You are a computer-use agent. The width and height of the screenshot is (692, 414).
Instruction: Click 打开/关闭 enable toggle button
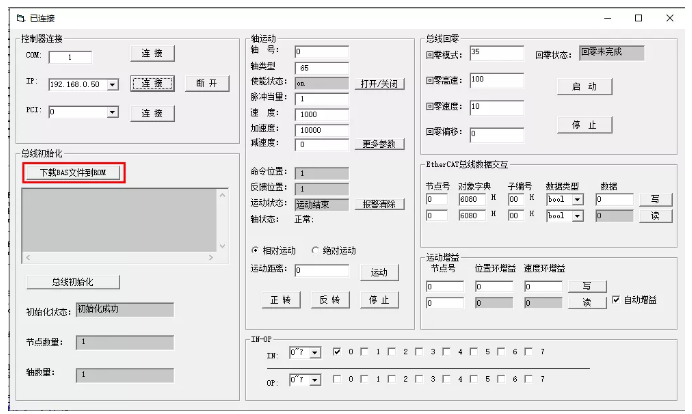(x=380, y=84)
